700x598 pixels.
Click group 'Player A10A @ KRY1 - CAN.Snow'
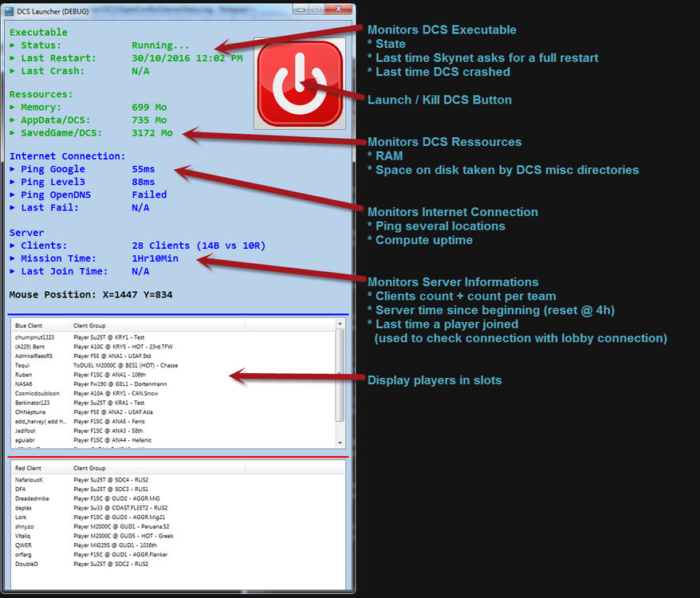coord(116,393)
